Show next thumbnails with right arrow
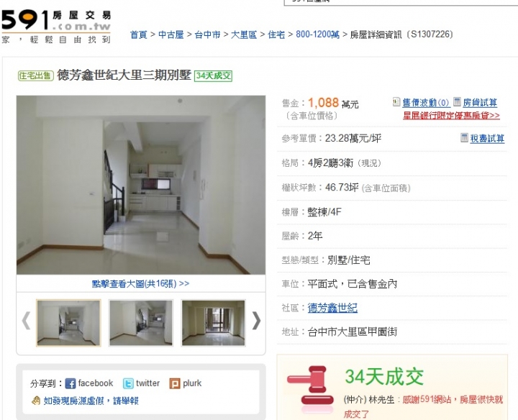Image resolution: width=518 pixels, height=420 pixels. [x=256, y=321]
